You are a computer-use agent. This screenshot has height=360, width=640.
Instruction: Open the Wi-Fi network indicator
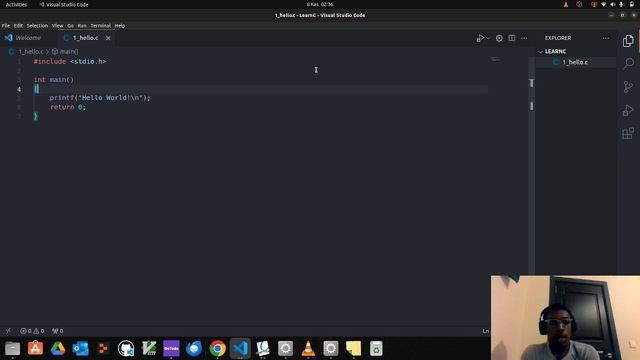click(604, 4)
